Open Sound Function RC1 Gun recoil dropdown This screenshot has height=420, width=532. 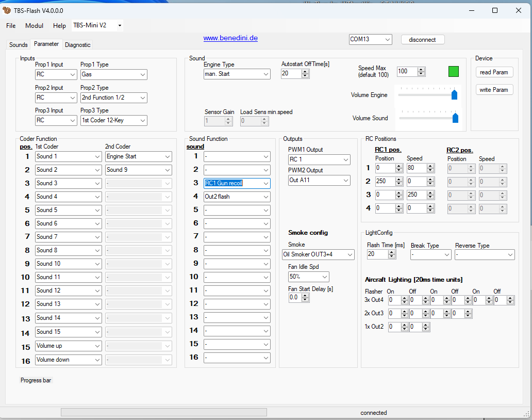[237, 183]
